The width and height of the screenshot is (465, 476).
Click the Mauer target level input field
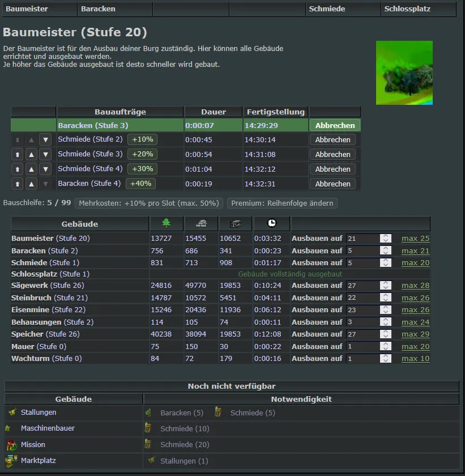point(362,346)
